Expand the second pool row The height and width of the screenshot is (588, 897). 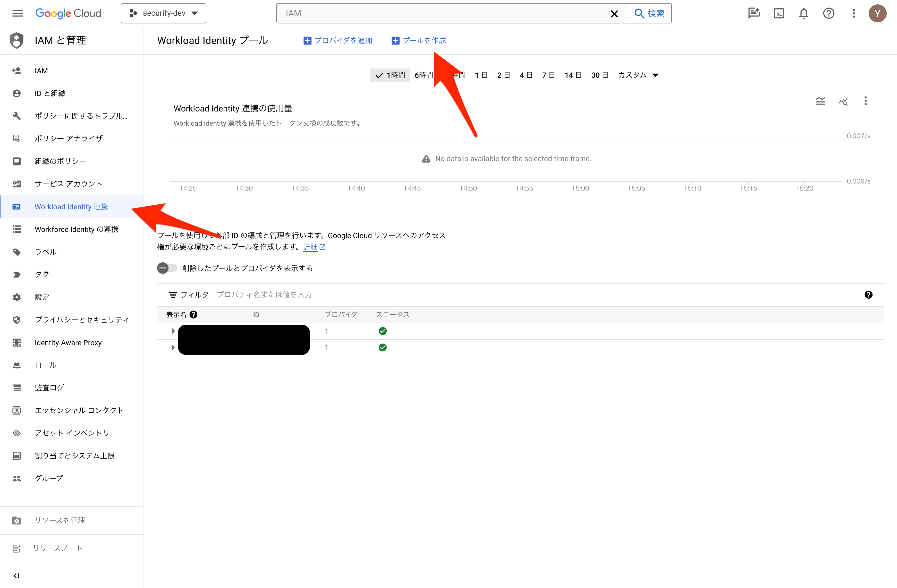click(x=173, y=348)
